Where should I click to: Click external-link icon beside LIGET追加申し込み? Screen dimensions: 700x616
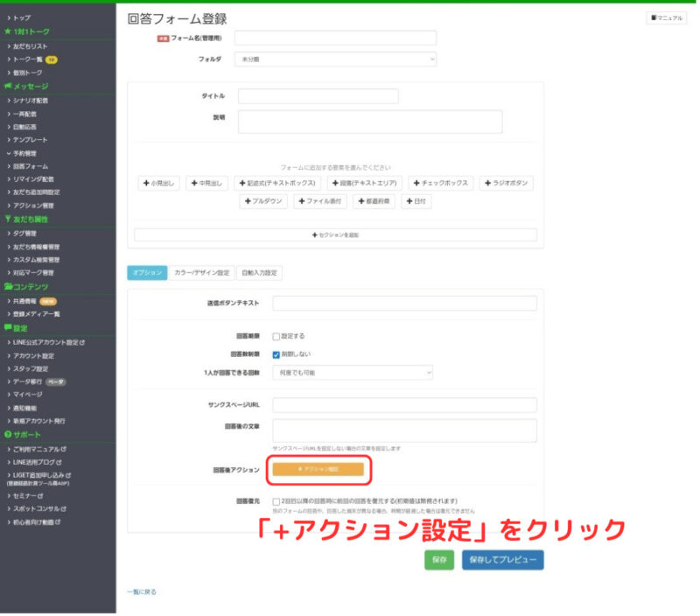pos(68,476)
